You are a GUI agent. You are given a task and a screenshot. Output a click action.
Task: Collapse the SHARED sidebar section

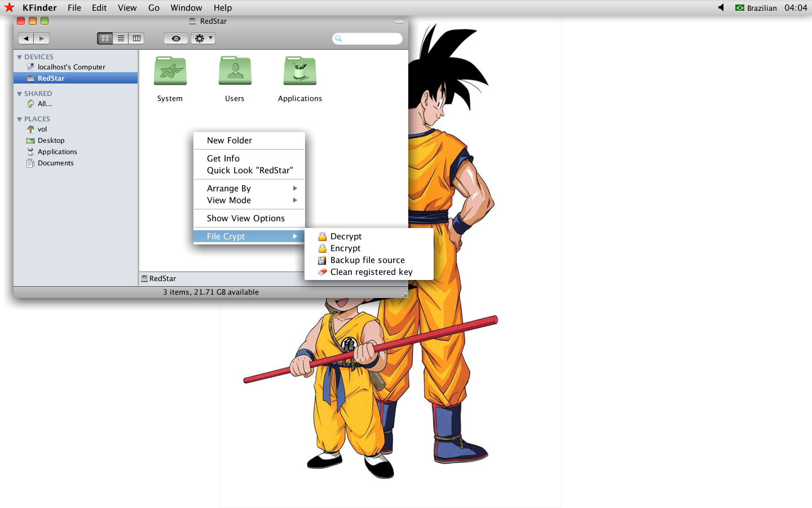[20, 94]
